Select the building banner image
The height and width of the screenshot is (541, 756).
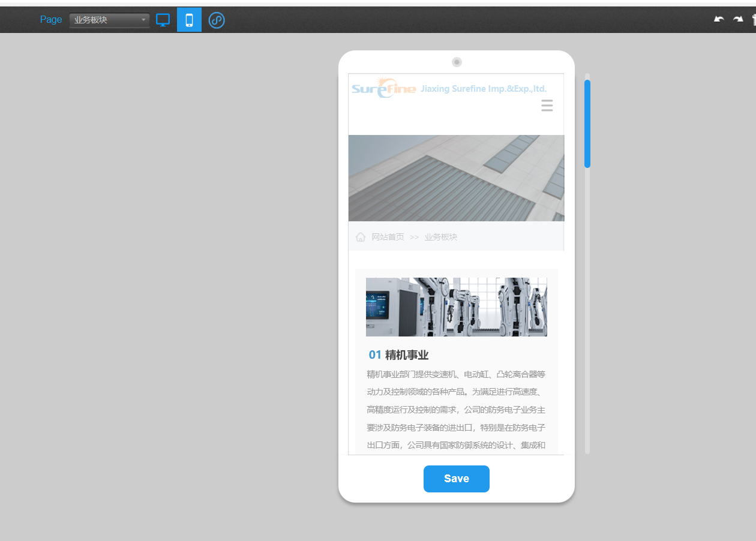click(456, 178)
